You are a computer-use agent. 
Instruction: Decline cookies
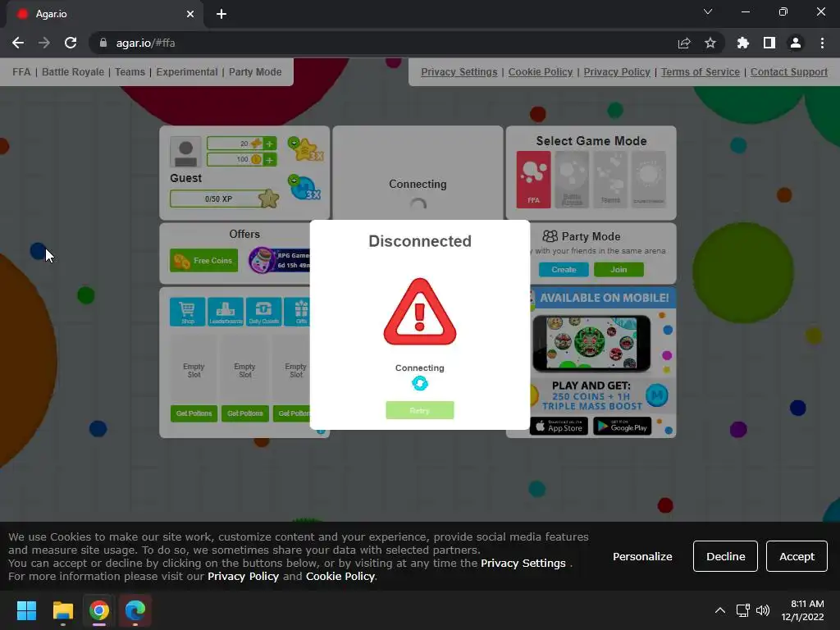tap(725, 556)
